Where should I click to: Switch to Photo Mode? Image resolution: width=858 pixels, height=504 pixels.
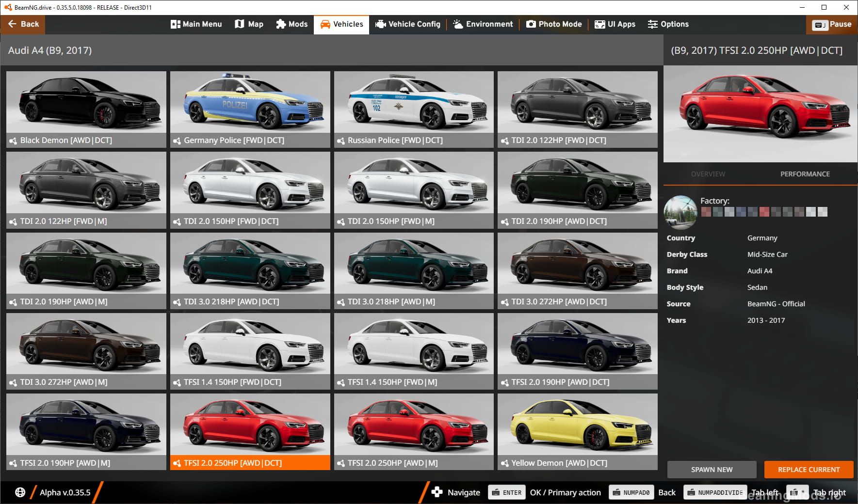click(x=554, y=24)
